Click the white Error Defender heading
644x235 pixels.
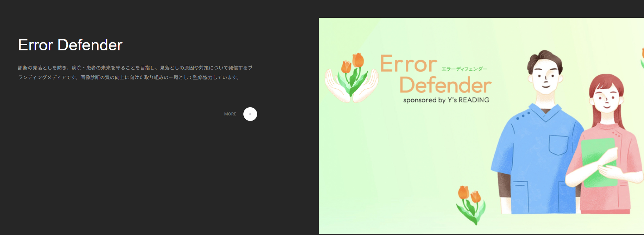pyautogui.click(x=70, y=45)
